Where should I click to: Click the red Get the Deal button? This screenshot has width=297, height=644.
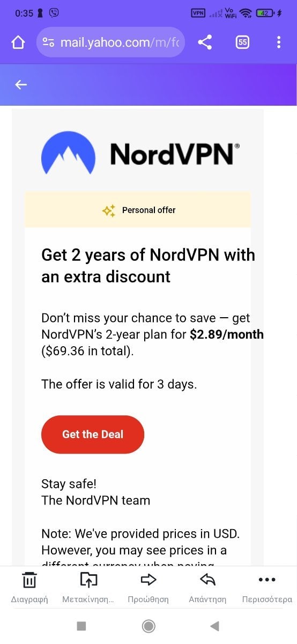click(x=93, y=434)
